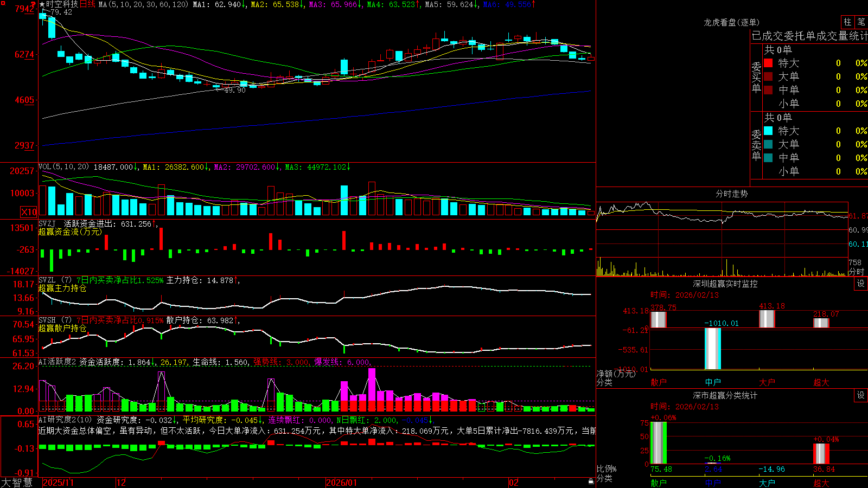Click the 爆发线: 6.000 value

343,362
